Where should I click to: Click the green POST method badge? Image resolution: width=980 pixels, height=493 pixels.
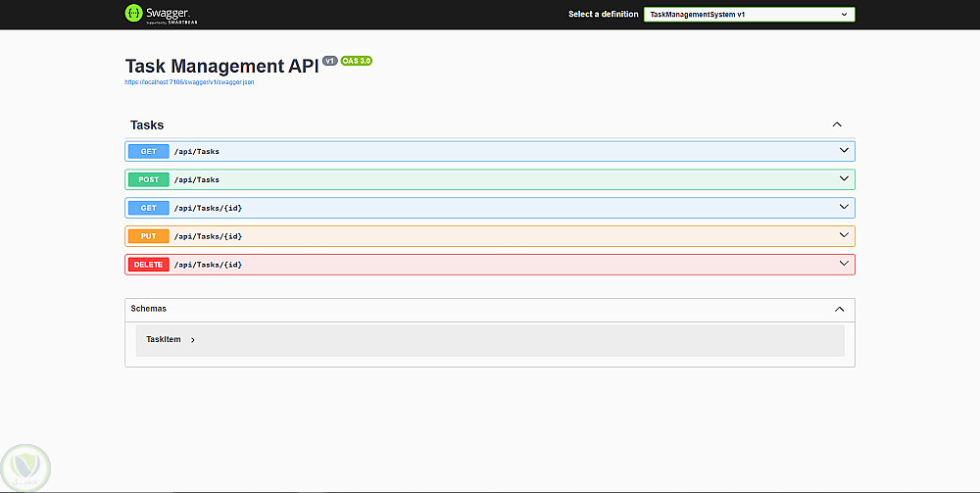click(149, 179)
